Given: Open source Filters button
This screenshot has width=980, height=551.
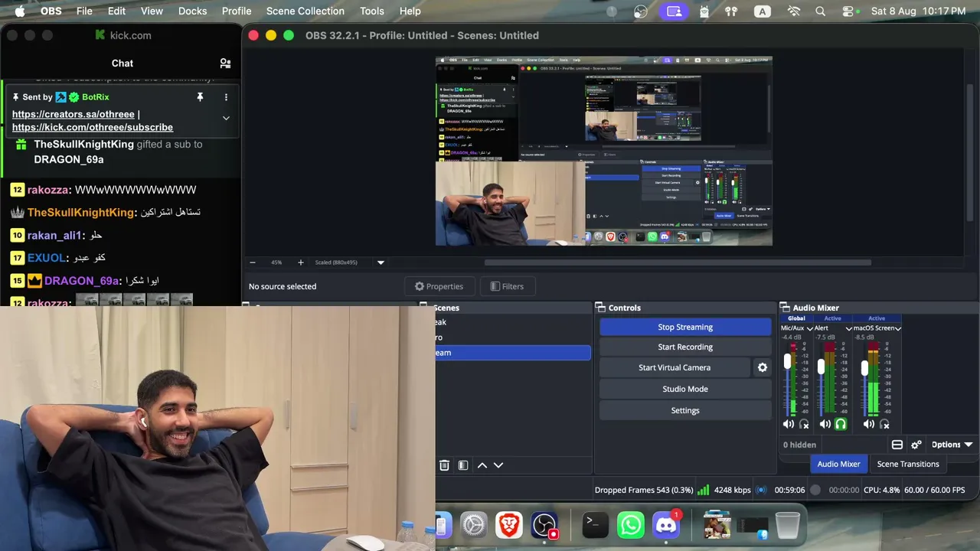Looking at the screenshot, I should [507, 286].
